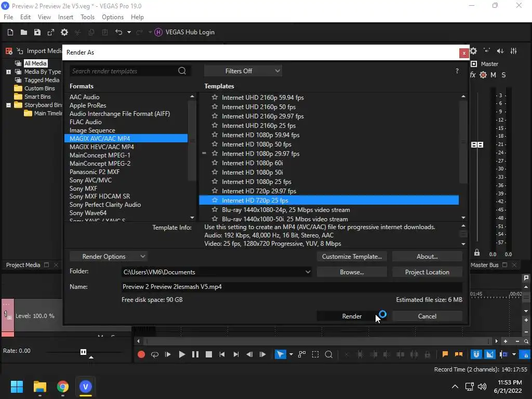
Task: Click Customize Template button
Action: (352, 257)
